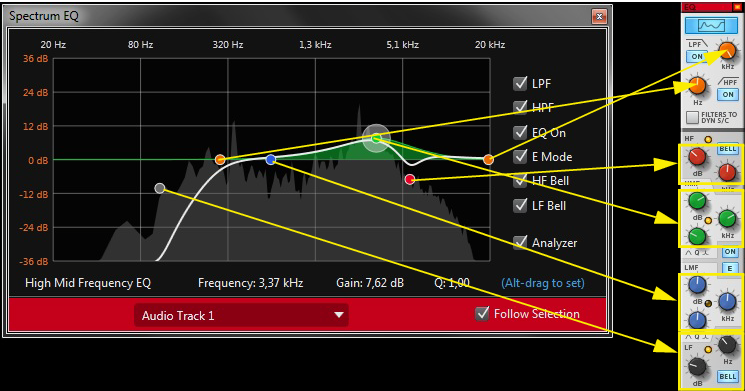This screenshot has height=391, width=745.
Task: Open the Audio Track 1 dropdown
Action: [x=241, y=315]
